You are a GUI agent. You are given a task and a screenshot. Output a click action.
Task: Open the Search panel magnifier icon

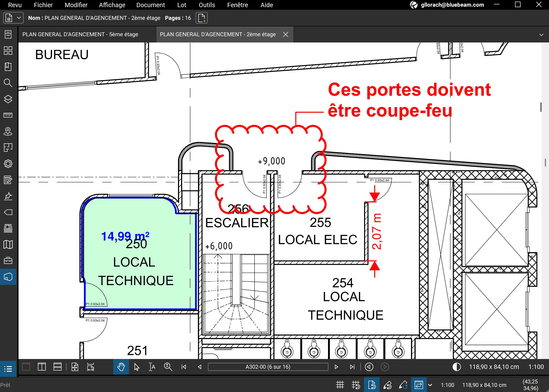tap(8, 83)
